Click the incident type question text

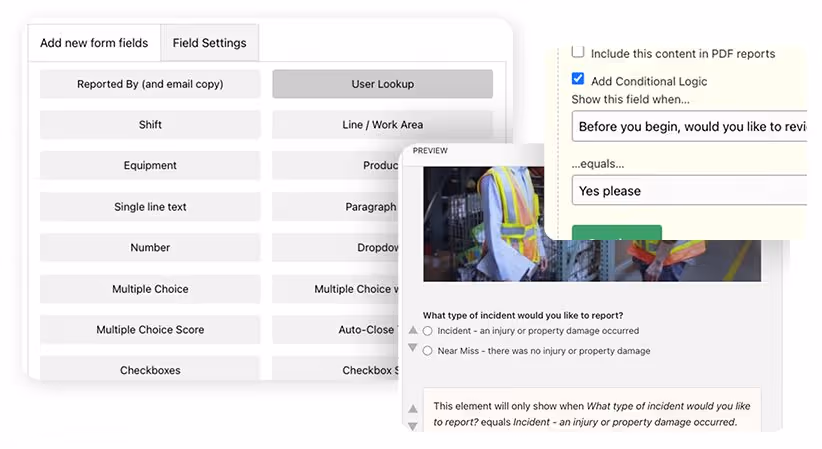523,315
